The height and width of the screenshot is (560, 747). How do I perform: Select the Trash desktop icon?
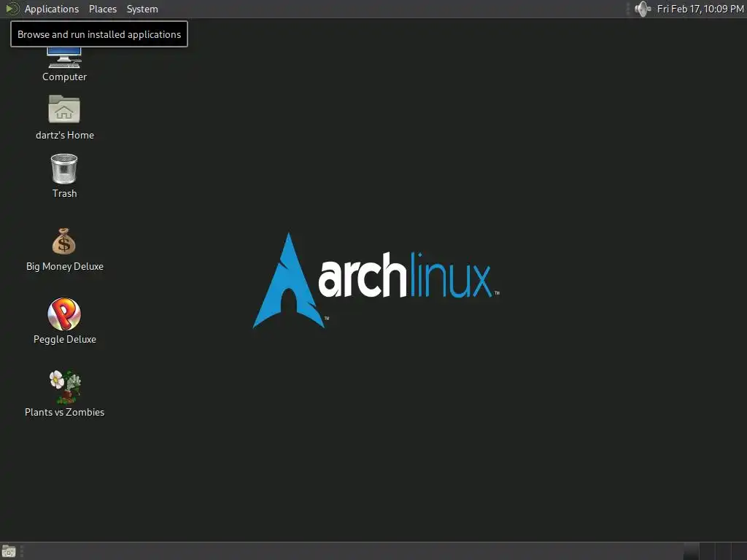click(x=64, y=176)
